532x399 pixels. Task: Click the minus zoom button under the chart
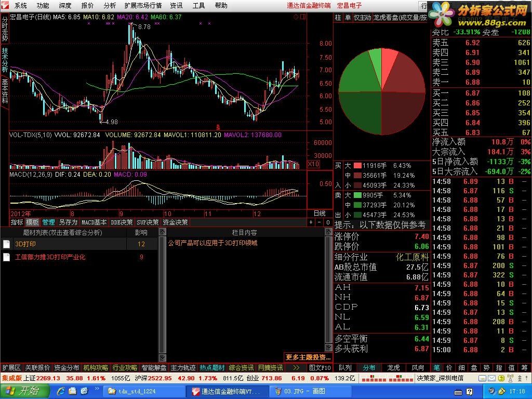320,222
